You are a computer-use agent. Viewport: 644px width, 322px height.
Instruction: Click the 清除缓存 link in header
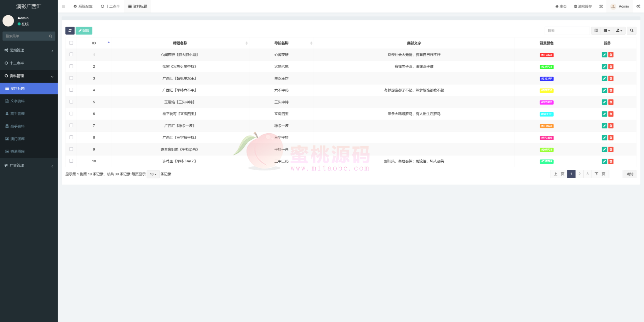coord(583,6)
